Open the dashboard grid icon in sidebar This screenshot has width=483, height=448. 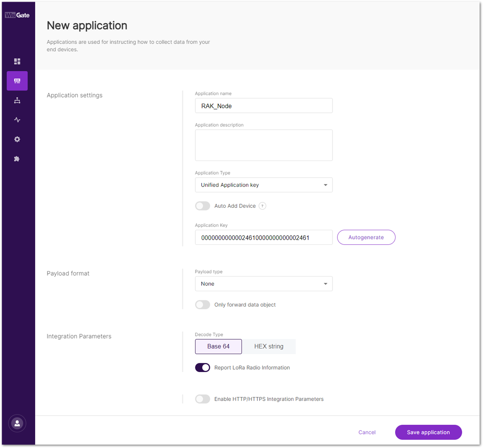17,61
